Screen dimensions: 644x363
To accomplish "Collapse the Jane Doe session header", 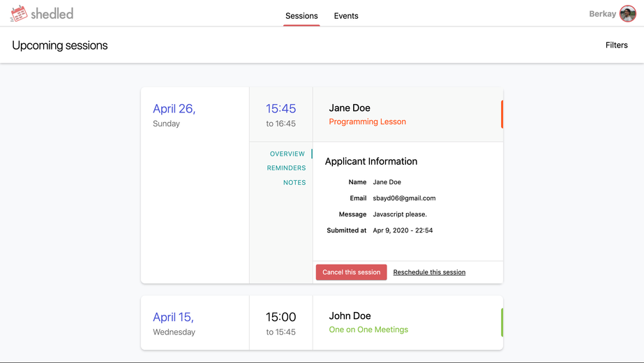I will click(408, 114).
